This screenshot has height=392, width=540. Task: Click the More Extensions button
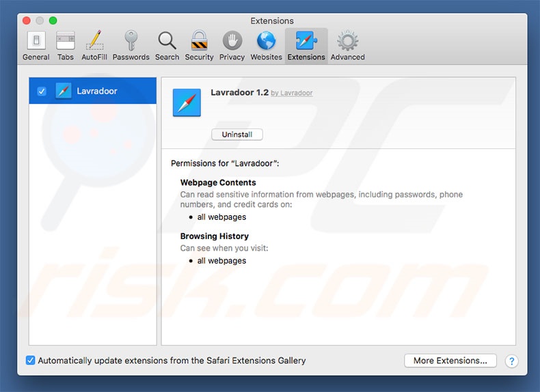click(450, 361)
